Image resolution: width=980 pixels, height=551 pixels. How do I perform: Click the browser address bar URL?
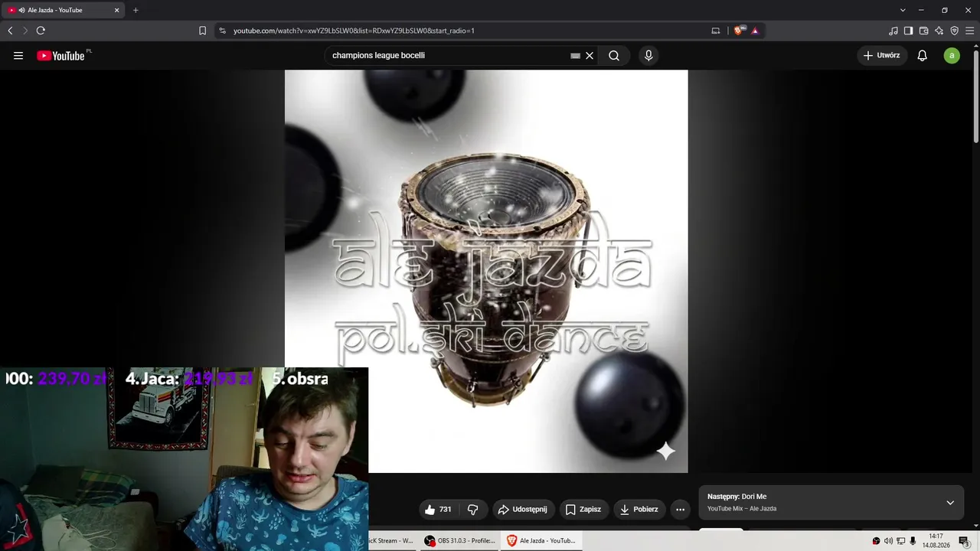coord(354,31)
